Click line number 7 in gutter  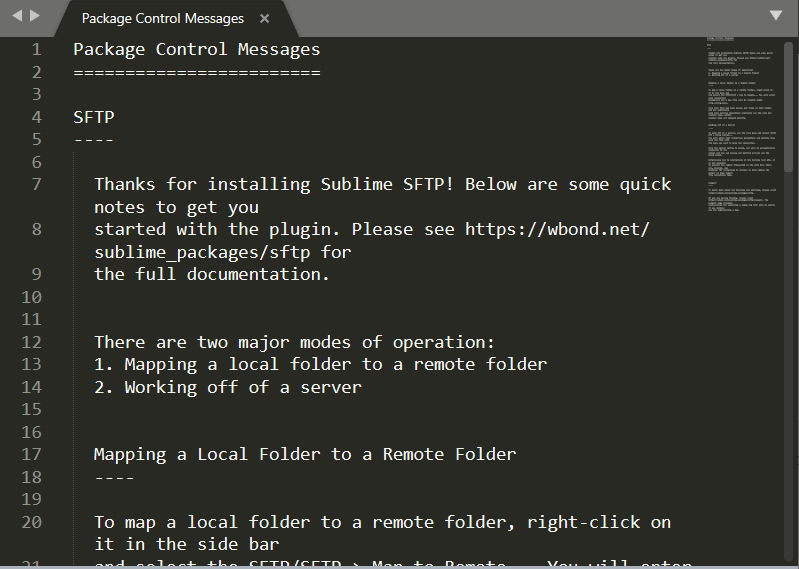(36, 184)
